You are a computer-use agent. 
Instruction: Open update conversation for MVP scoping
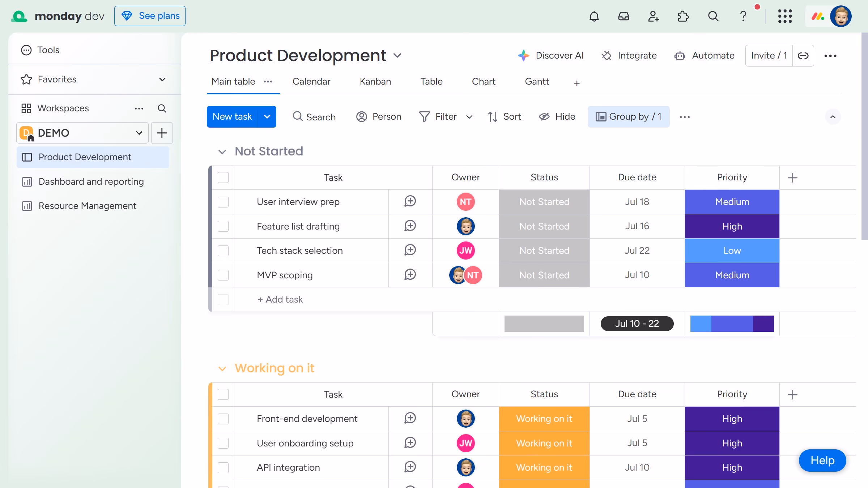(x=410, y=275)
